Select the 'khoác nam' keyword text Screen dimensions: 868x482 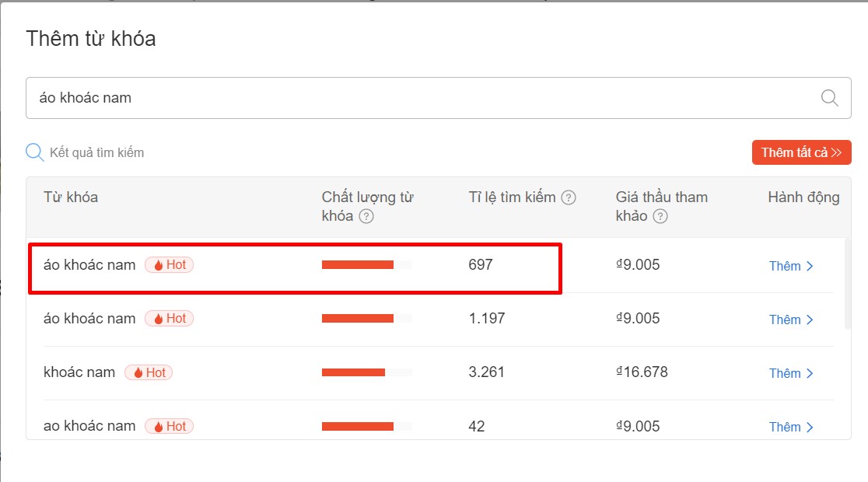point(79,372)
